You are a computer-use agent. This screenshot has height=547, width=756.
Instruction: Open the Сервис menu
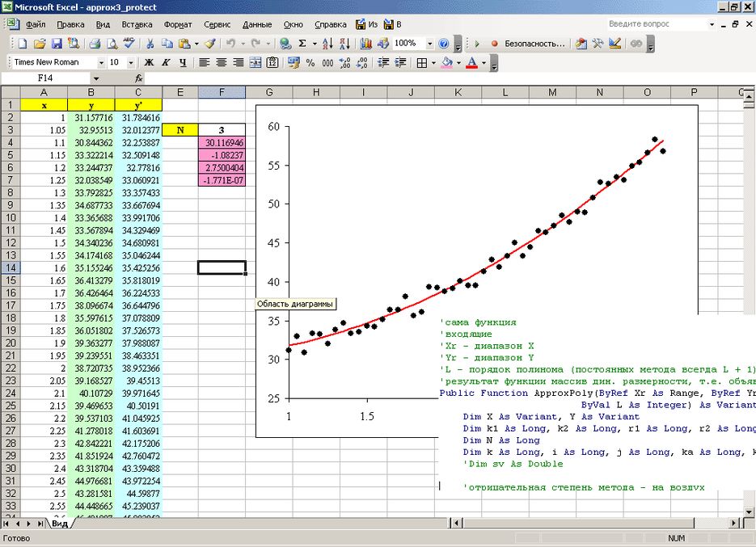pyautogui.click(x=217, y=24)
